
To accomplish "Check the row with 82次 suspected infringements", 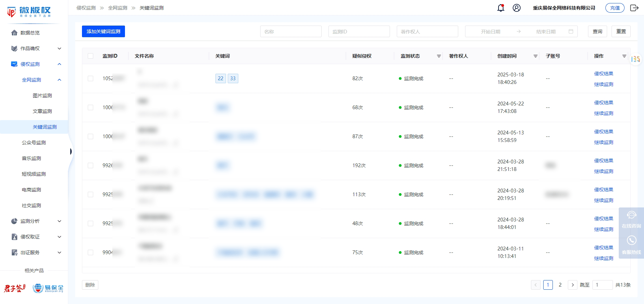I will point(90,78).
